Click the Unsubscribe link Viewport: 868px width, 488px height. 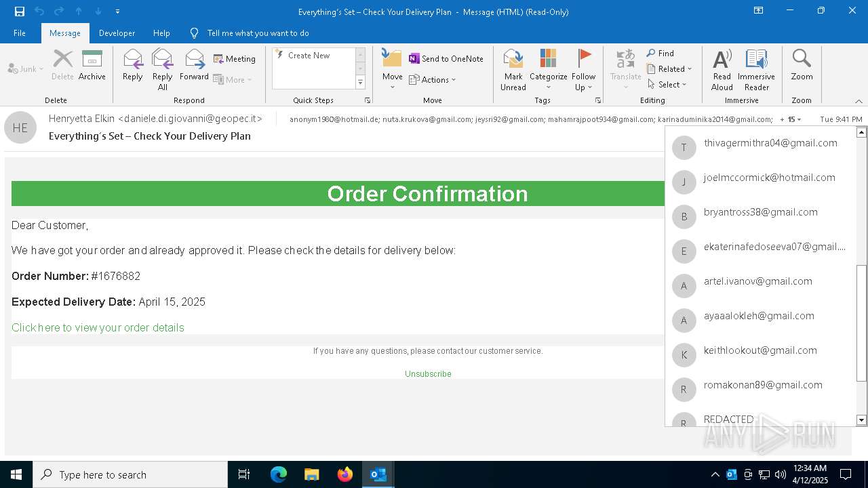(428, 373)
